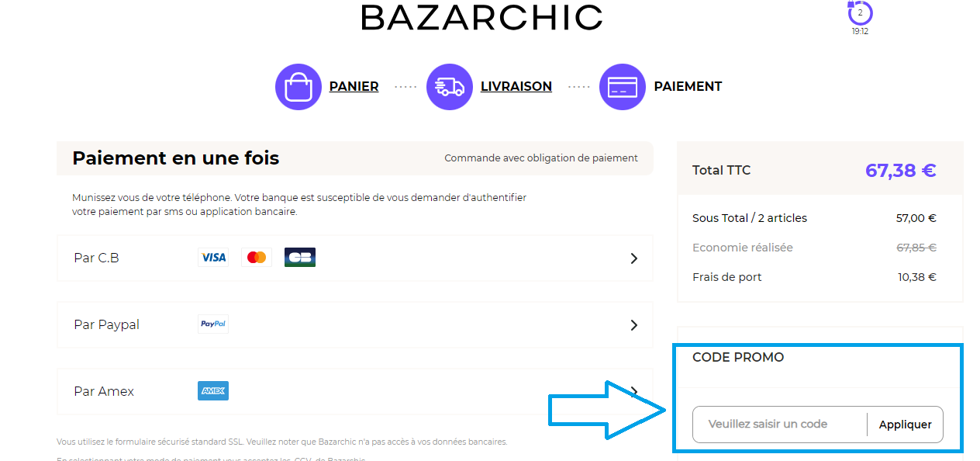
Task: Select the Mastercard logo
Action: (257, 258)
